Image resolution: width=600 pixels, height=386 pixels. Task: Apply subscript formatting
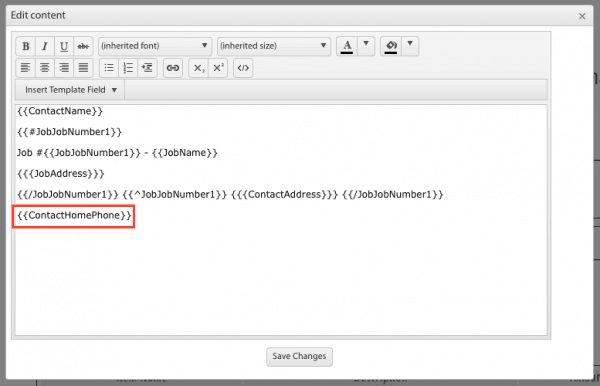point(199,68)
